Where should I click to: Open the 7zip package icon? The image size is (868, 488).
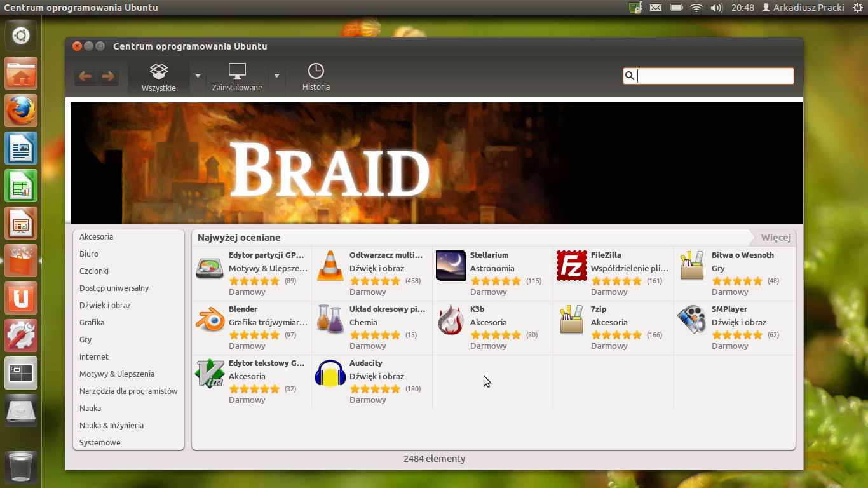tap(571, 320)
